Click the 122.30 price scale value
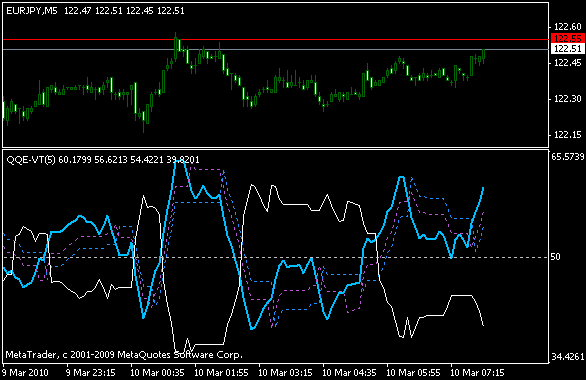This screenshot has height=380, width=586. coord(568,99)
